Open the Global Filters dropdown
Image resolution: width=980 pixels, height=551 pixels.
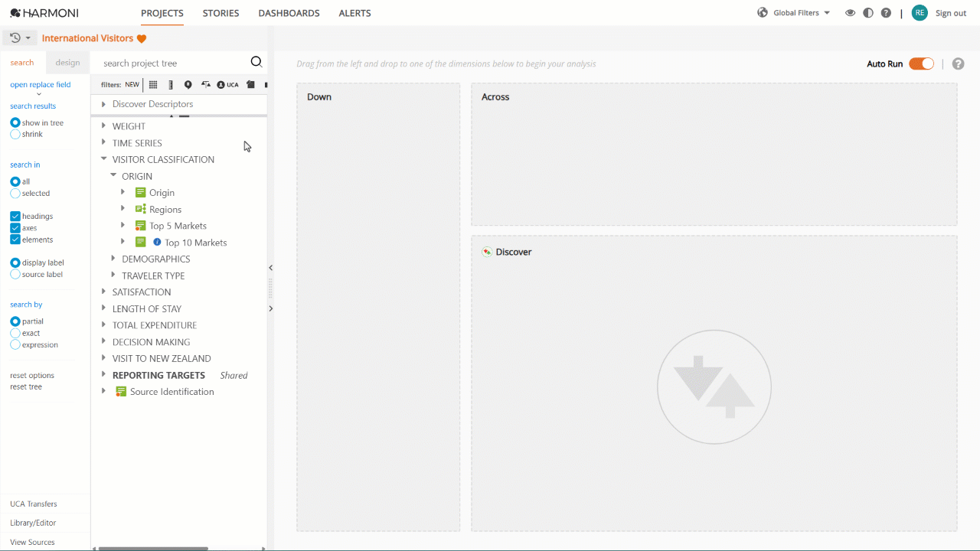[x=802, y=13]
